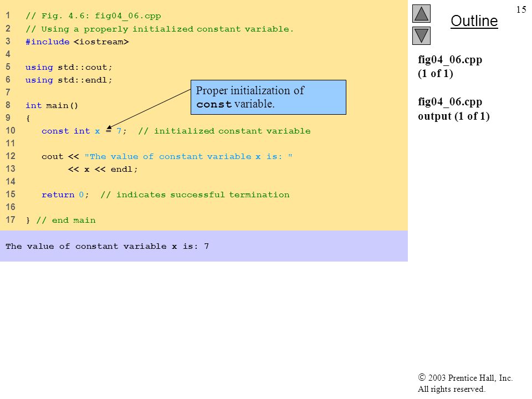Image resolution: width=532 pixels, height=399 pixels.
Task: Click the 'Using a properly initialized constant variable' comment
Action: (x=160, y=29)
